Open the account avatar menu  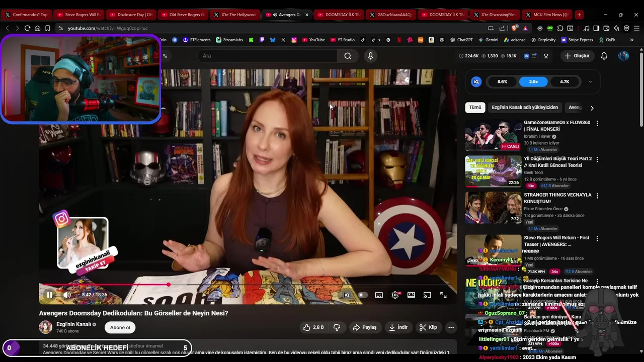[623, 56]
